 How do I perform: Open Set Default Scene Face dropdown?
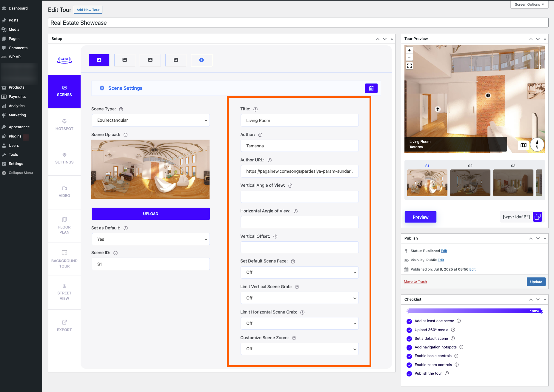299,272
